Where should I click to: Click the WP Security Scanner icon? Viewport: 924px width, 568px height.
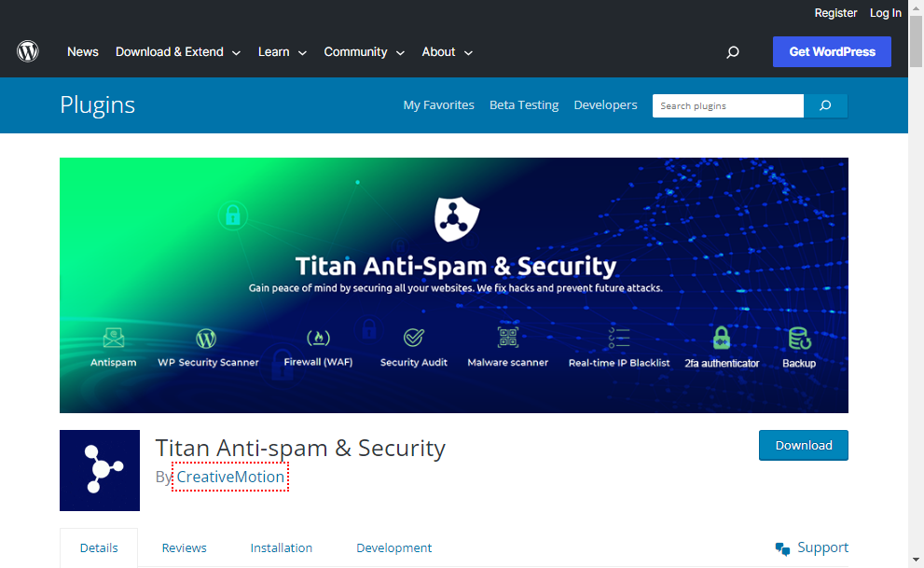coord(206,339)
